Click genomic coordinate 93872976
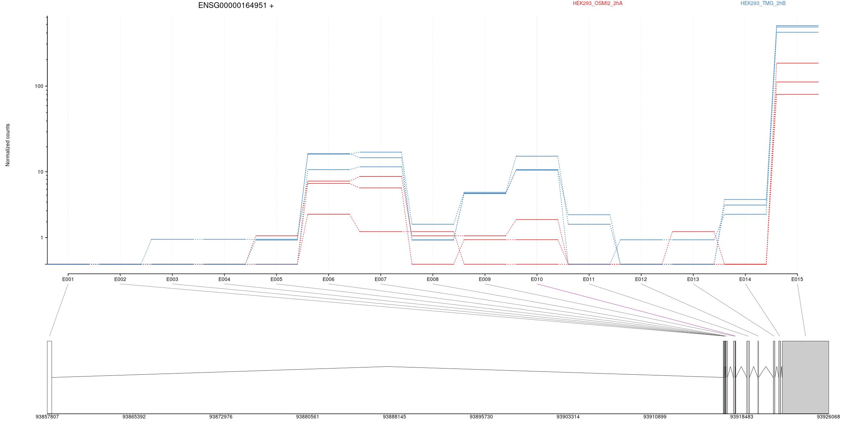The height and width of the screenshot is (434, 868). (x=221, y=417)
